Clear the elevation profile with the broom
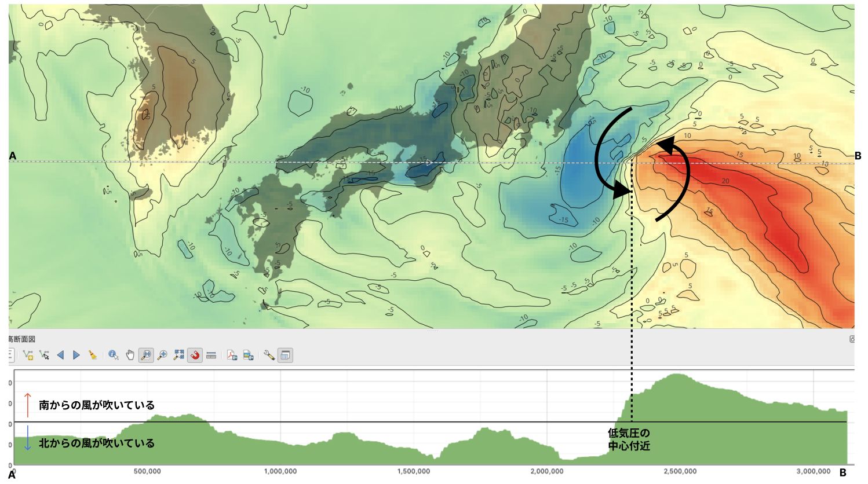868x484 pixels. click(93, 355)
